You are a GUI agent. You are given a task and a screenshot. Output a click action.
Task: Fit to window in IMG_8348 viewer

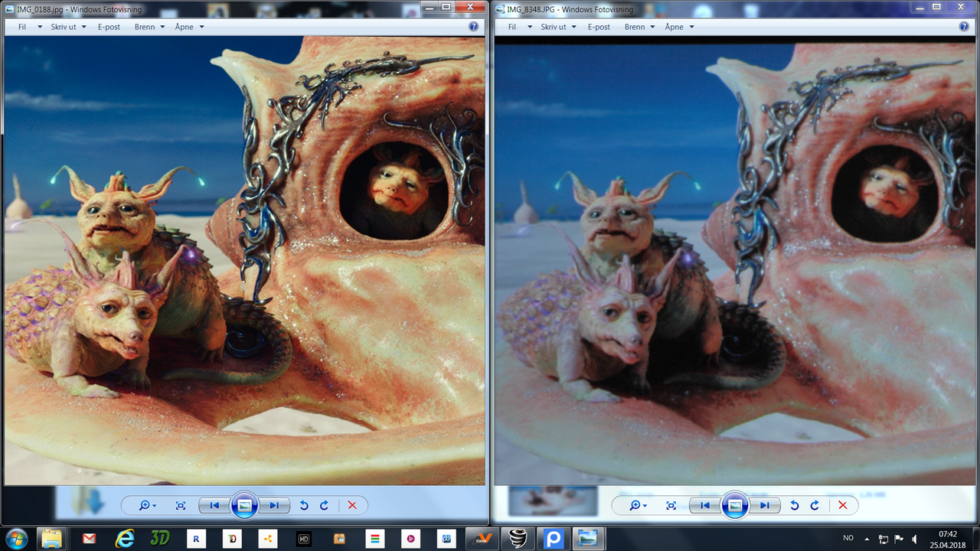671,505
